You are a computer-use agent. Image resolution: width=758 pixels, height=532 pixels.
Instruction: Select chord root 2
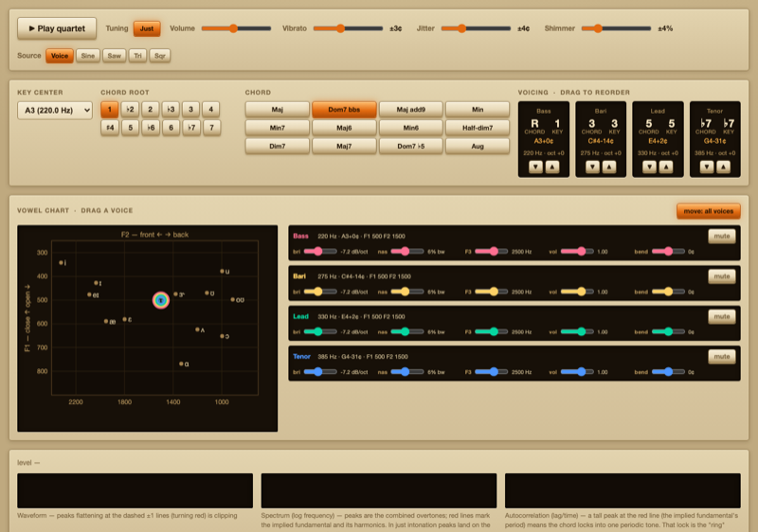tap(151, 109)
